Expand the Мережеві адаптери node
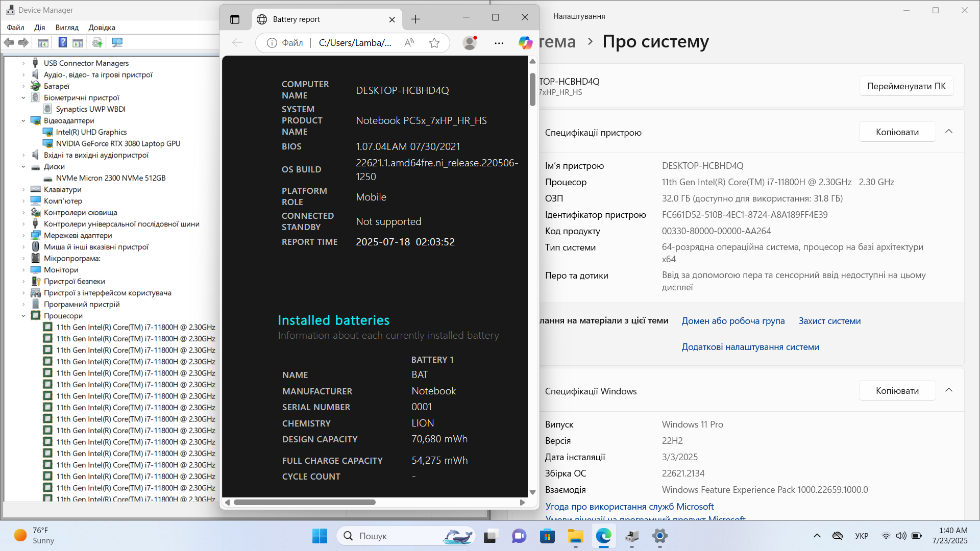 tap(23, 235)
